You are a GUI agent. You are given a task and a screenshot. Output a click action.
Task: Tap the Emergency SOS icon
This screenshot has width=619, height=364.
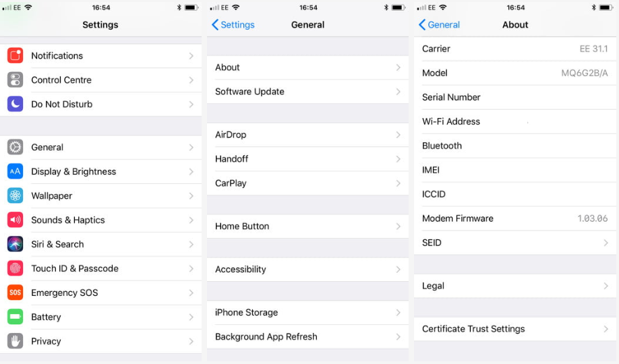pos(15,293)
